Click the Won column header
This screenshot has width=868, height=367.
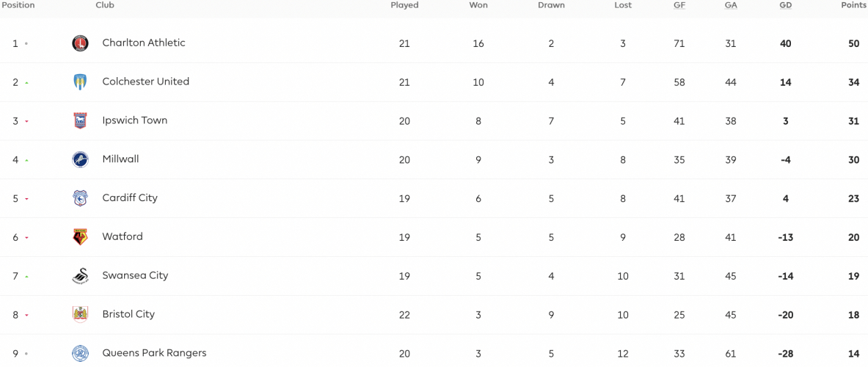coord(478,5)
